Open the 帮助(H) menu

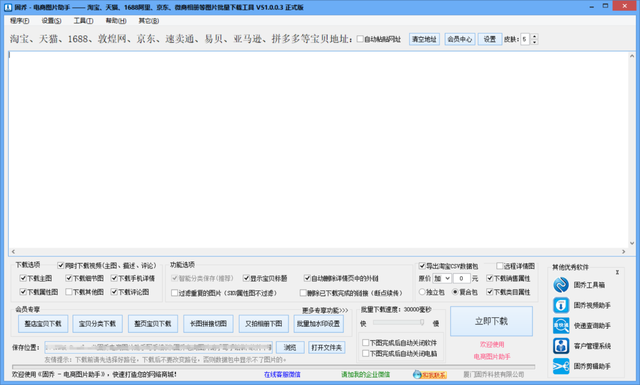click(x=116, y=20)
